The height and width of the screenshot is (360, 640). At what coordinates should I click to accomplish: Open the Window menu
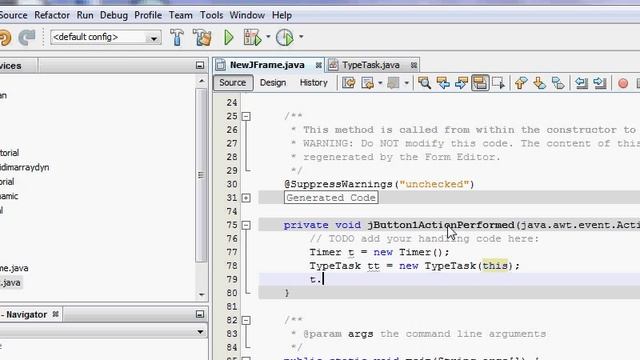pos(247,16)
